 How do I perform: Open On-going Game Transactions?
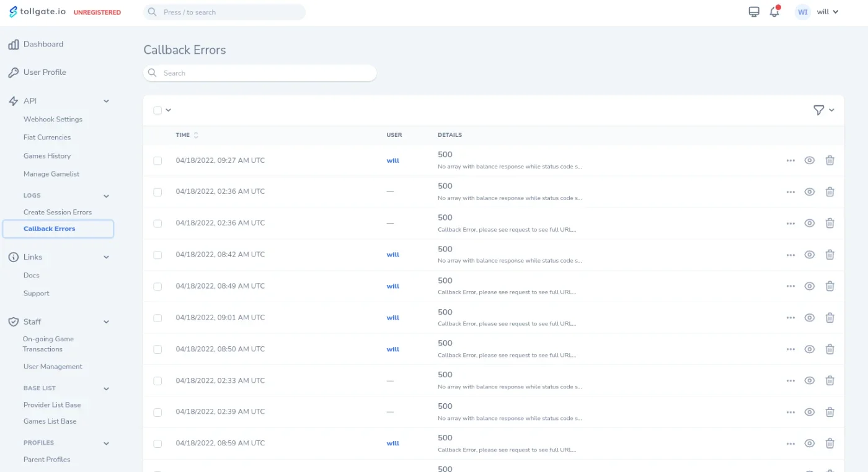48,344
